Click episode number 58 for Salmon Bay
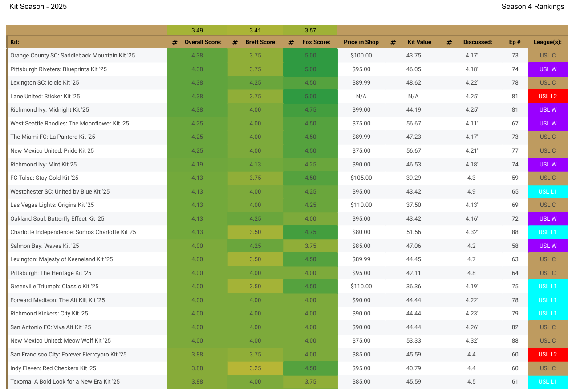Screen dimensions: 572x392 (x=515, y=246)
